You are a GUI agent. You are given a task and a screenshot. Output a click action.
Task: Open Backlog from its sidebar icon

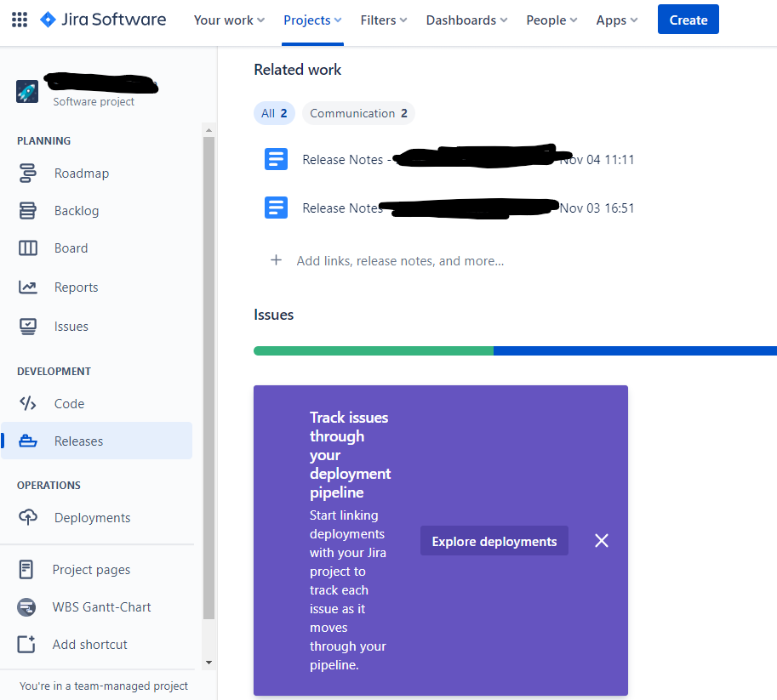[x=28, y=211]
